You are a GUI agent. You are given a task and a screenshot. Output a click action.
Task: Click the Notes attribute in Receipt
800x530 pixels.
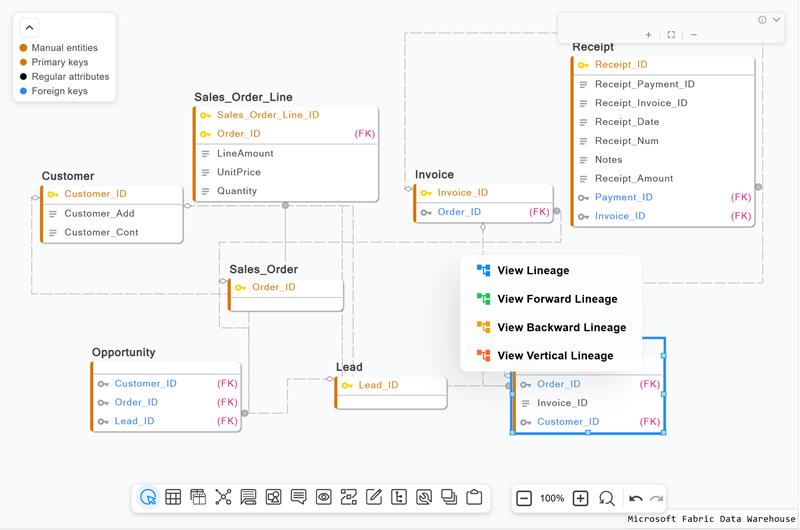click(664, 160)
